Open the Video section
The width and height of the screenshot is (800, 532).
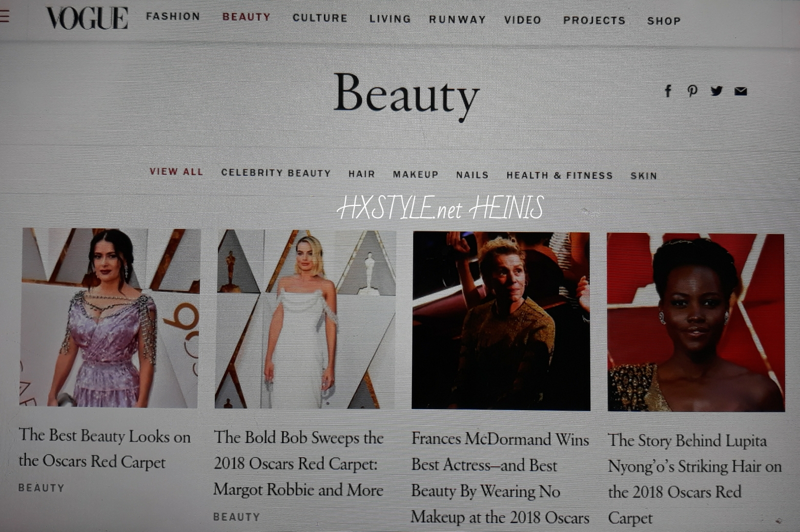(x=523, y=20)
